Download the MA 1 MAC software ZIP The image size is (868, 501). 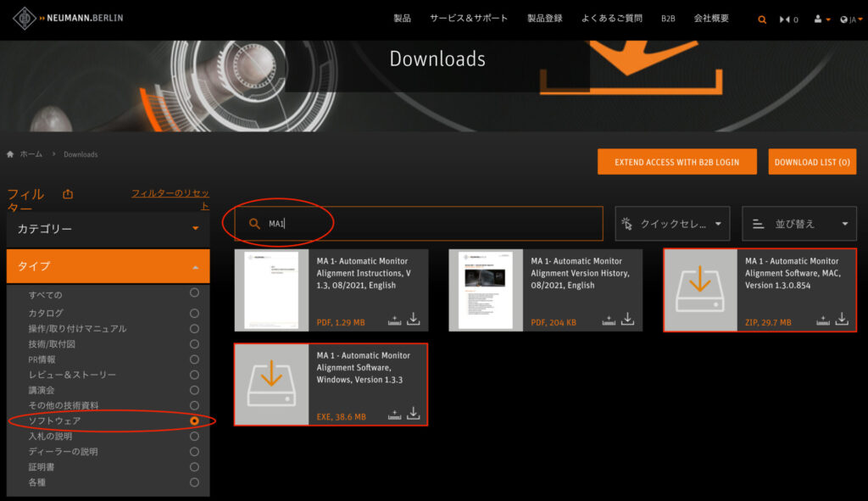point(842,319)
